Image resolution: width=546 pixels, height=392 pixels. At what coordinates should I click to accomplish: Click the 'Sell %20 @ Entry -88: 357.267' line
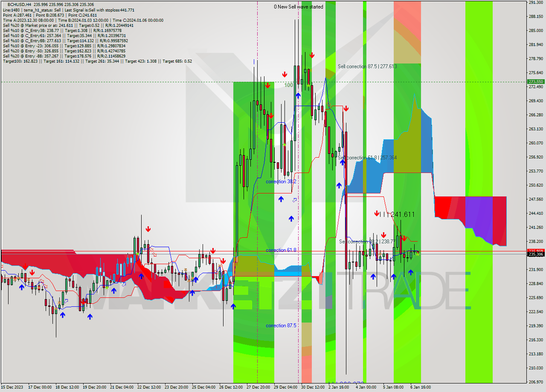[64, 56]
